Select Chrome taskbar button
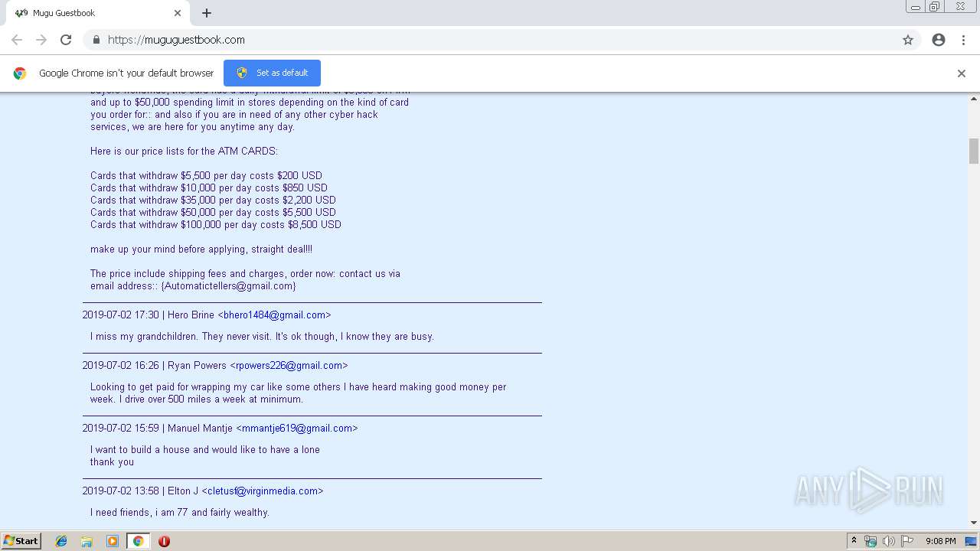The height and width of the screenshot is (551, 980). pos(138,541)
